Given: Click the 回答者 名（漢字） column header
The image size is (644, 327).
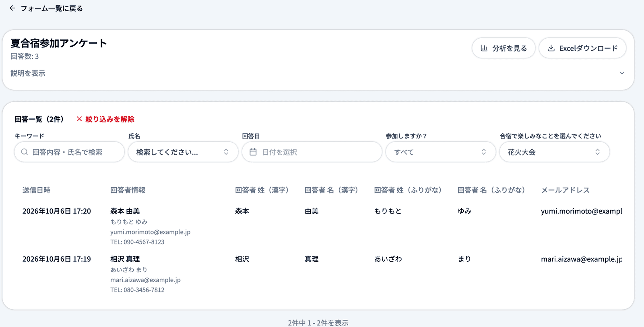Looking at the screenshot, I should [331, 190].
